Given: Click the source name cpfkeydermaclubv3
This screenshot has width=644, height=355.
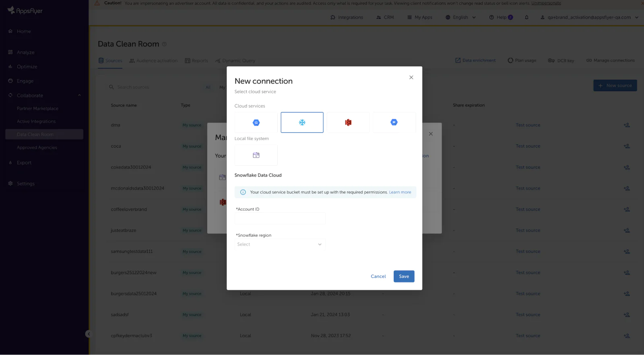Looking at the screenshot, I should coord(131,336).
